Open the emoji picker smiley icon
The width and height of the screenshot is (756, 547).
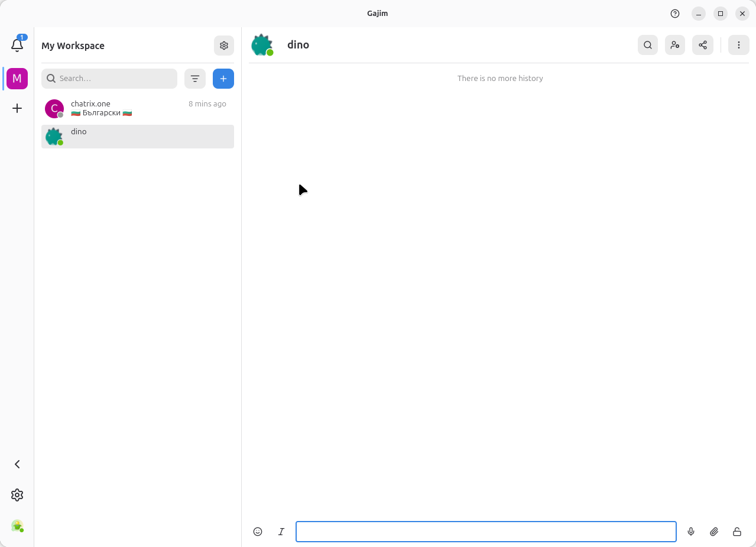258,532
